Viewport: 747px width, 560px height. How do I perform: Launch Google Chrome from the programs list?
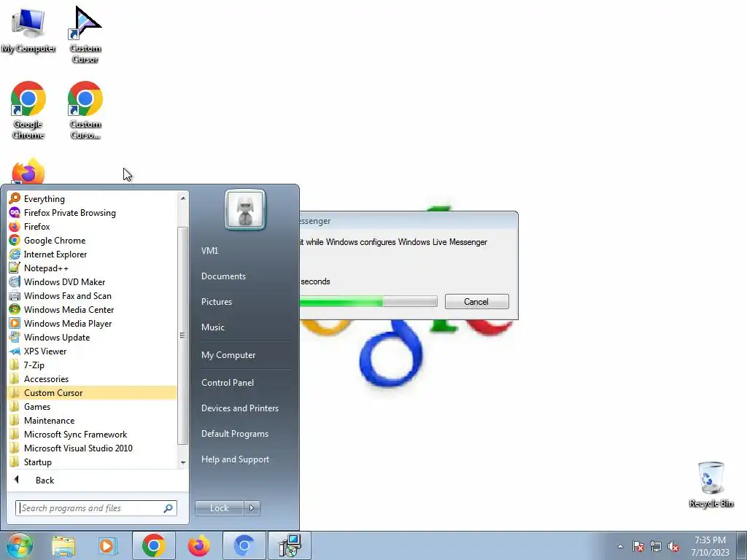[x=93, y=240]
